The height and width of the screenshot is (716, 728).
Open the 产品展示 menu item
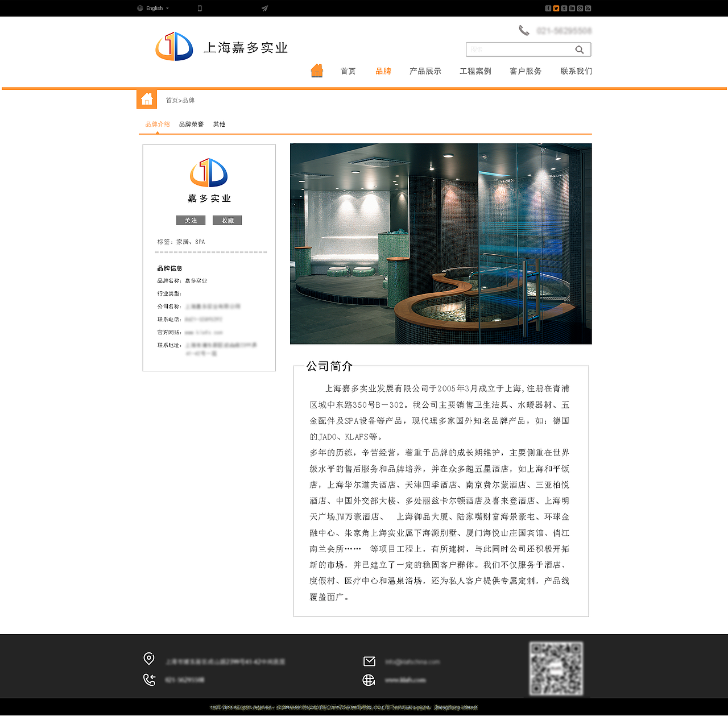pos(425,71)
